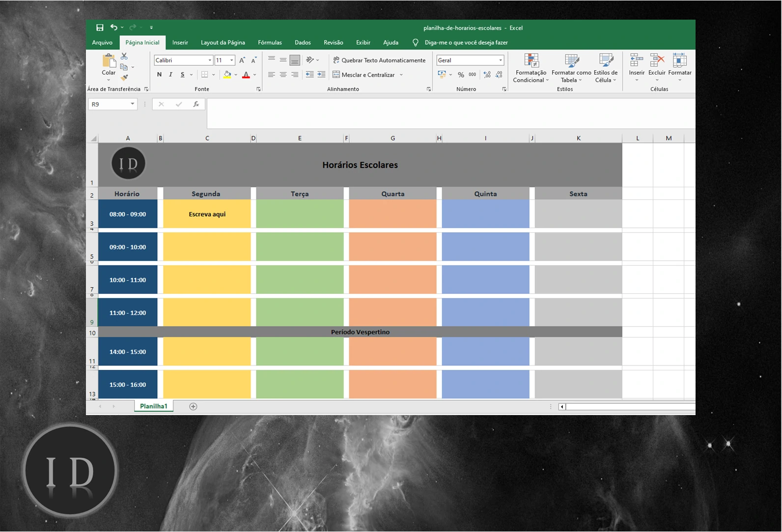782x532 pixels.
Task: Open the font size dropdown
Action: tap(232, 60)
